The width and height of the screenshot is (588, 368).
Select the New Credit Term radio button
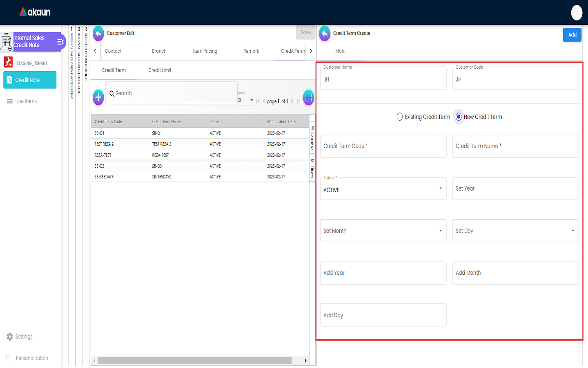459,117
